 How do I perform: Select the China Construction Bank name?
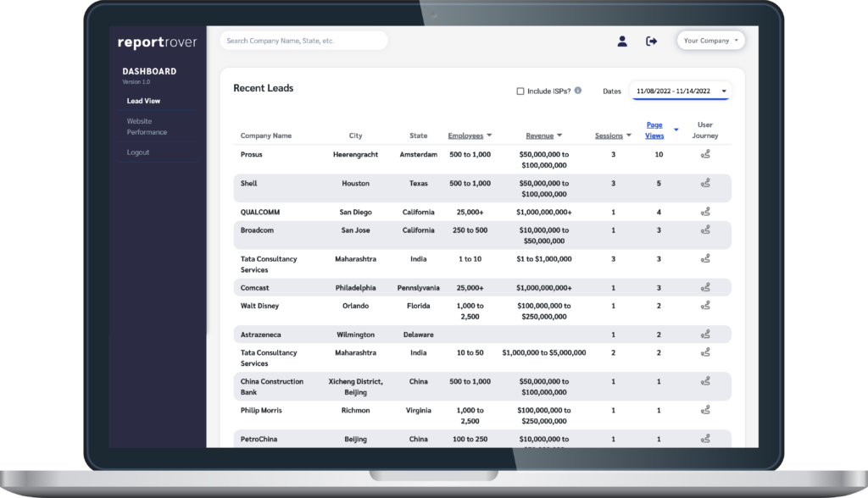click(x=272, y=387)
